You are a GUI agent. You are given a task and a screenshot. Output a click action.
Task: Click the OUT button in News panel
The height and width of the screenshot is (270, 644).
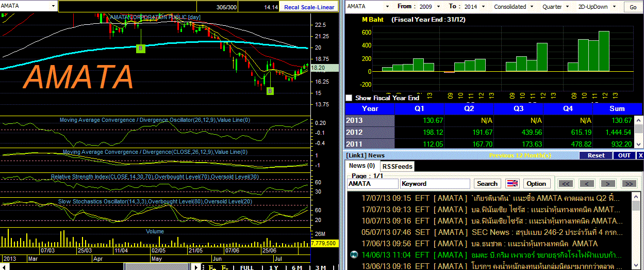click(x=624, y=155)
